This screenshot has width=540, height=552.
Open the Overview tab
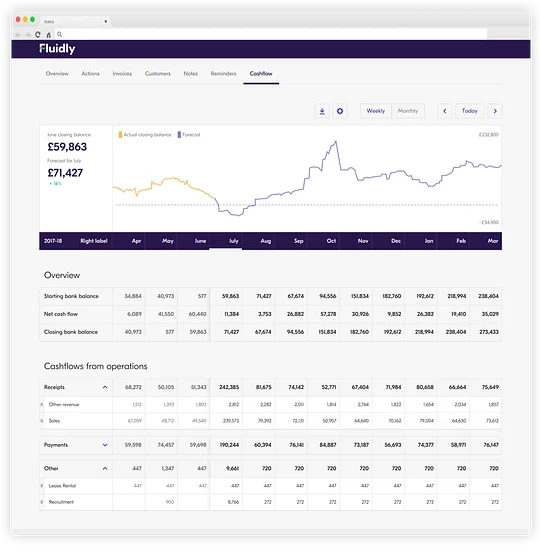pyautogui.click(x=57, y=74)
